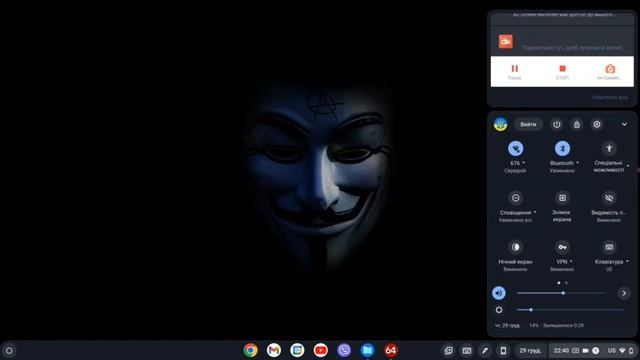Open the Wi-Fi network list label
Image resolution: width=640 pixels, height=360 pixels.
click(516, 167)
